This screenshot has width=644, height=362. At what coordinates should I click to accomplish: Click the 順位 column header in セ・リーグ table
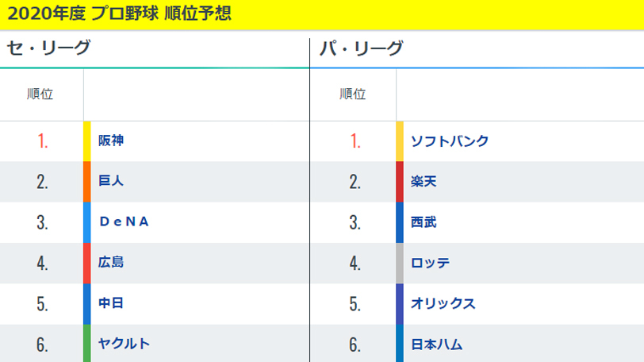(40, 94)
